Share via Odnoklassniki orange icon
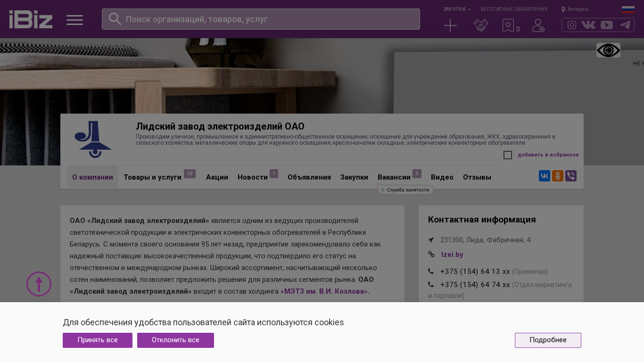This screenshot has width=644, height=362. click(x=558, y=176)
